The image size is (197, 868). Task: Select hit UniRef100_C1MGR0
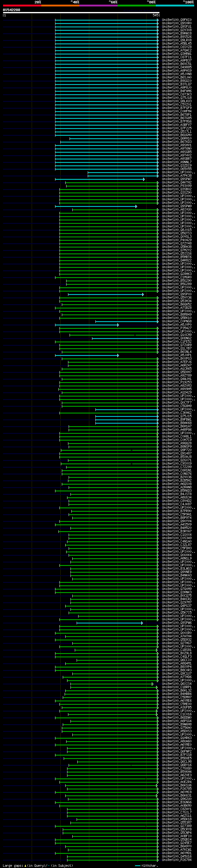[x=176, y=277]
